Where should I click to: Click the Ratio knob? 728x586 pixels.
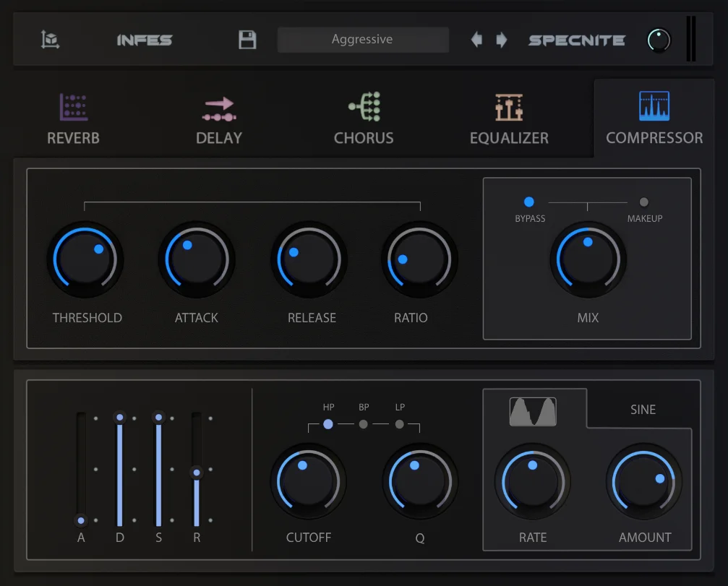pos(420,259)
